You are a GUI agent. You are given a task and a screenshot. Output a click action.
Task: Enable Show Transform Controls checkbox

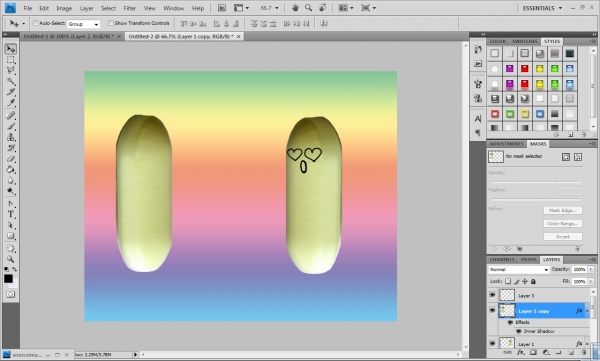pyautogui.click(x=111, y=23)
